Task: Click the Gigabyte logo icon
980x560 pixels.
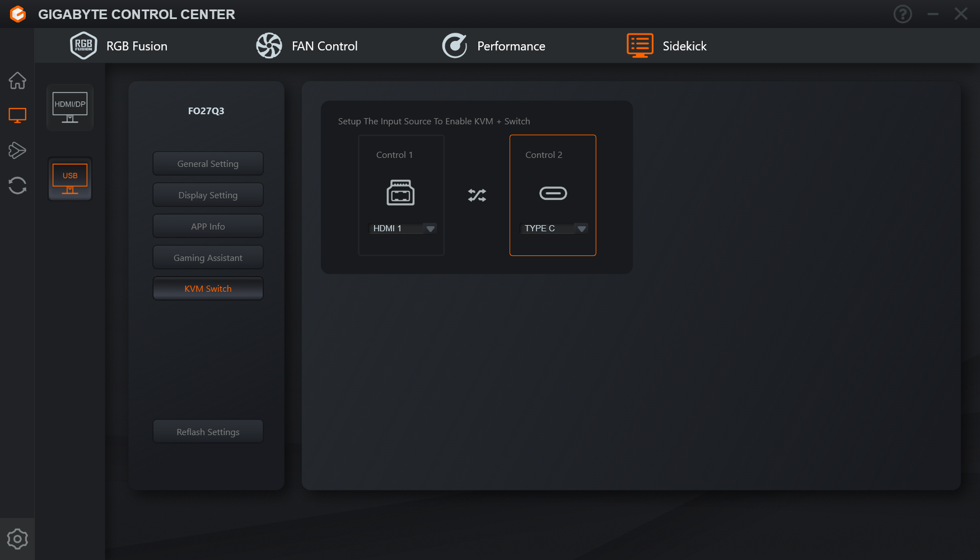Action: pos(18,14)
